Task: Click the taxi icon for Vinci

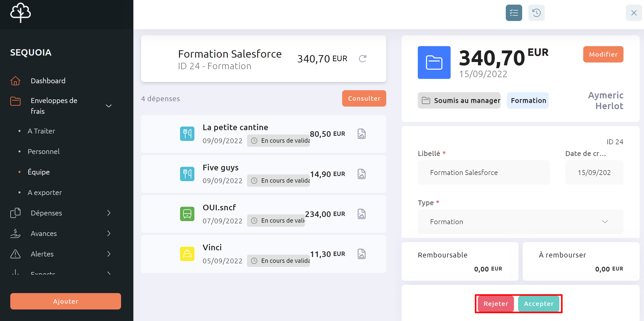Action: 187,254
